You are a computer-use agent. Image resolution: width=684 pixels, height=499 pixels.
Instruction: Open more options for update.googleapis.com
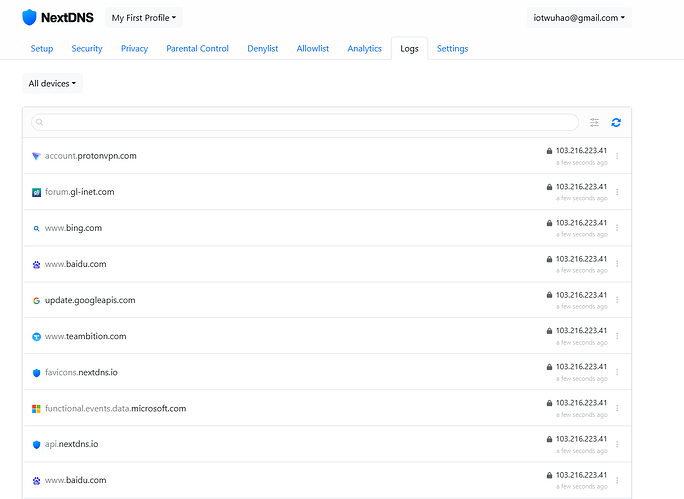click(617, 300)
